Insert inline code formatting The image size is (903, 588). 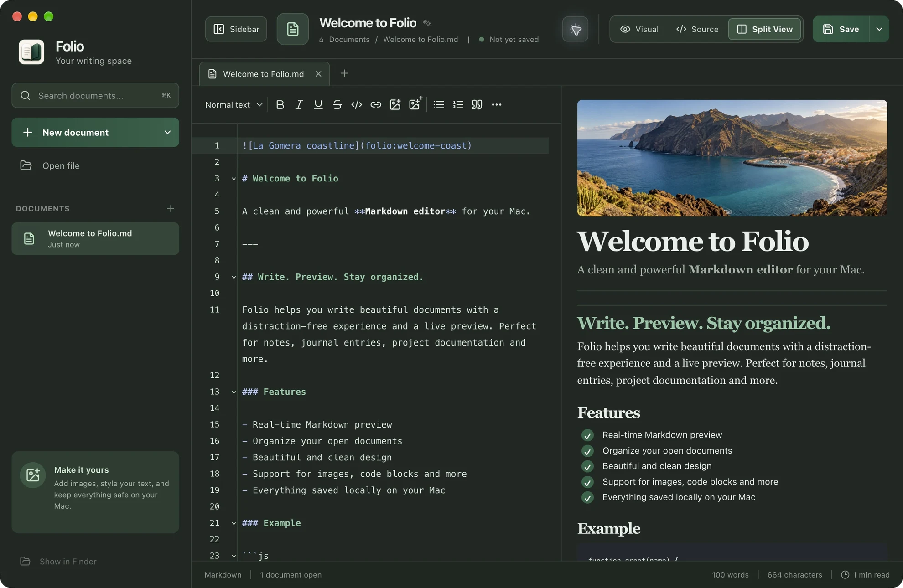click(357, 105)
